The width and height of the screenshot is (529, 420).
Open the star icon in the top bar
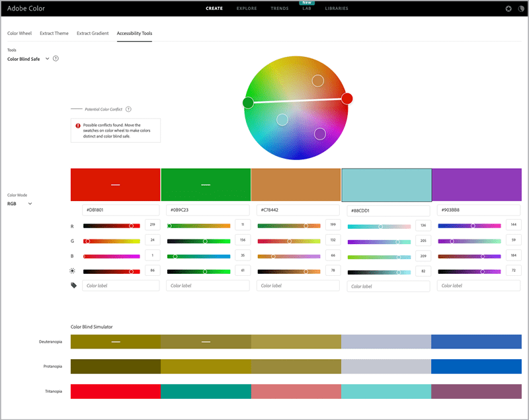point(509,9)
